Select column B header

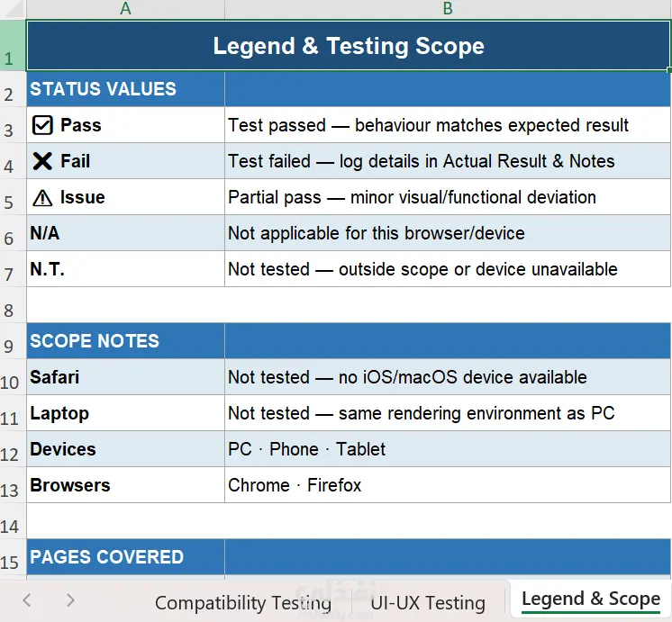(448, 9)
